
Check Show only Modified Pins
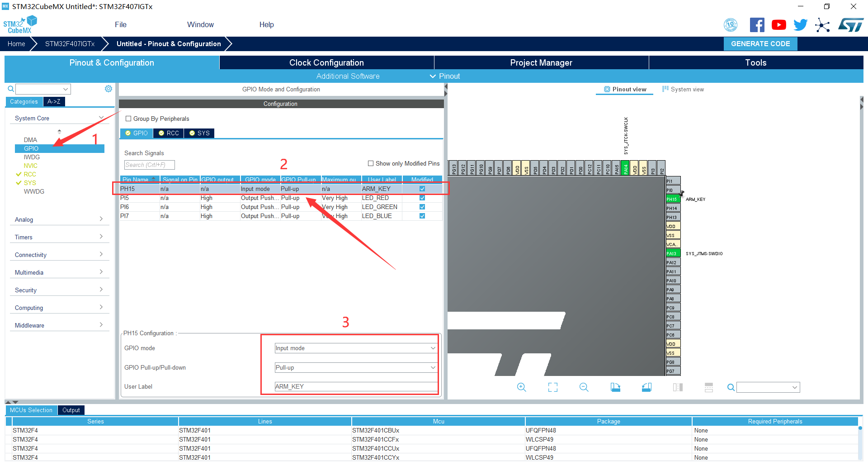click(371, 164)
